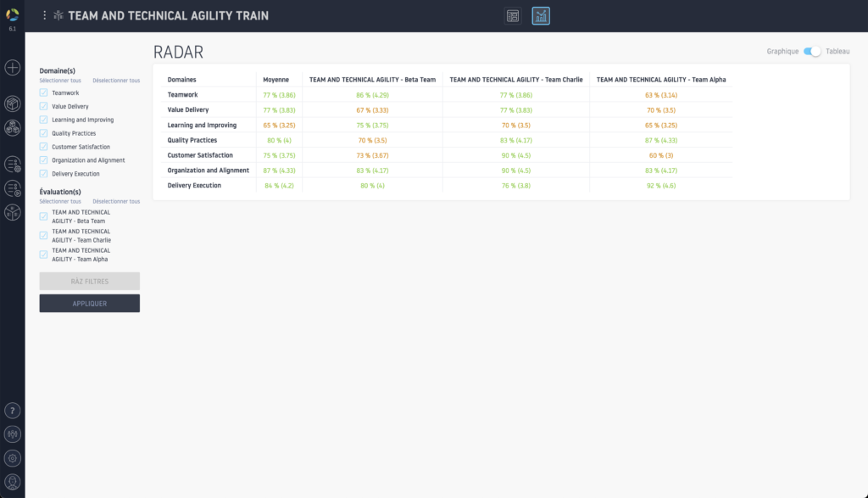Uncheck the Teamwork domain checkbox
868x498 pixels.
(43, 92)
